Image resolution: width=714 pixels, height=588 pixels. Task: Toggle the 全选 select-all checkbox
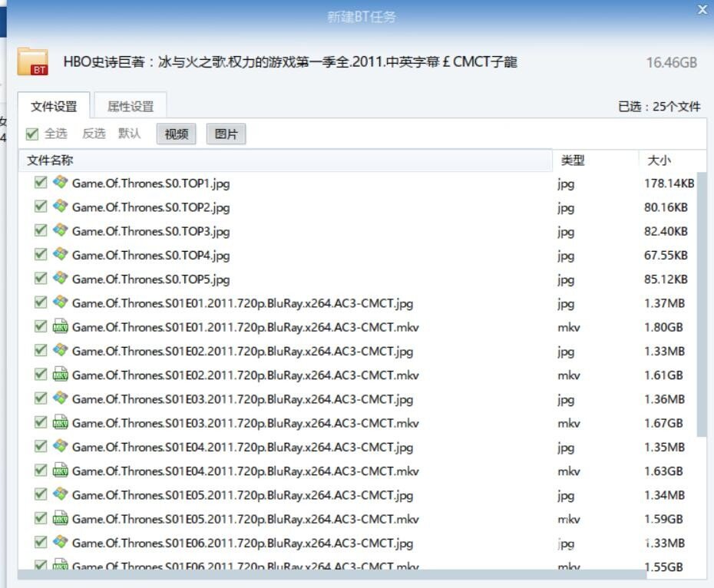tap(32, 134)
